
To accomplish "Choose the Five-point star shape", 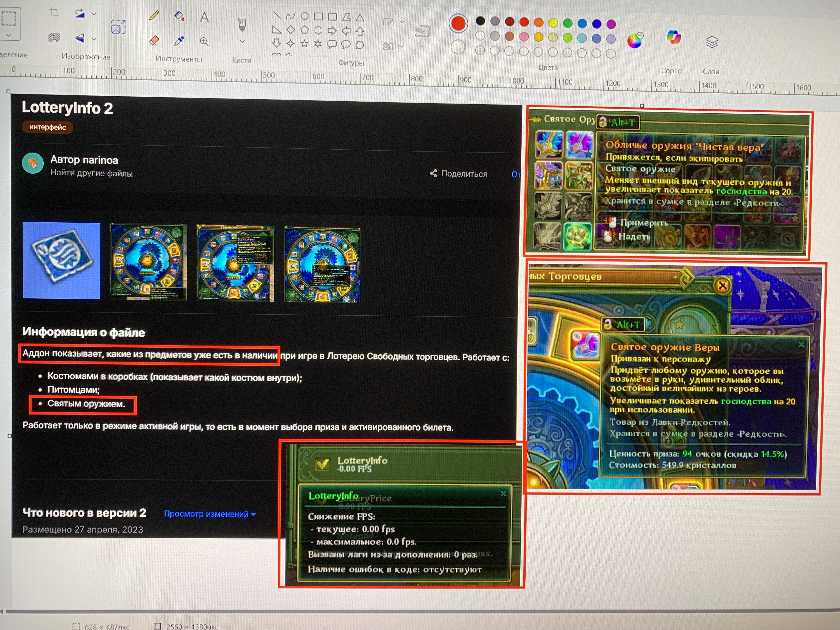I will pos(305,44).
